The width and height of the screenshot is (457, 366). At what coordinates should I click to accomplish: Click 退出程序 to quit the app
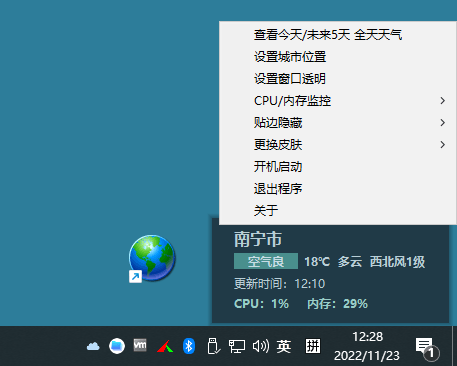[x=338, y=189]
